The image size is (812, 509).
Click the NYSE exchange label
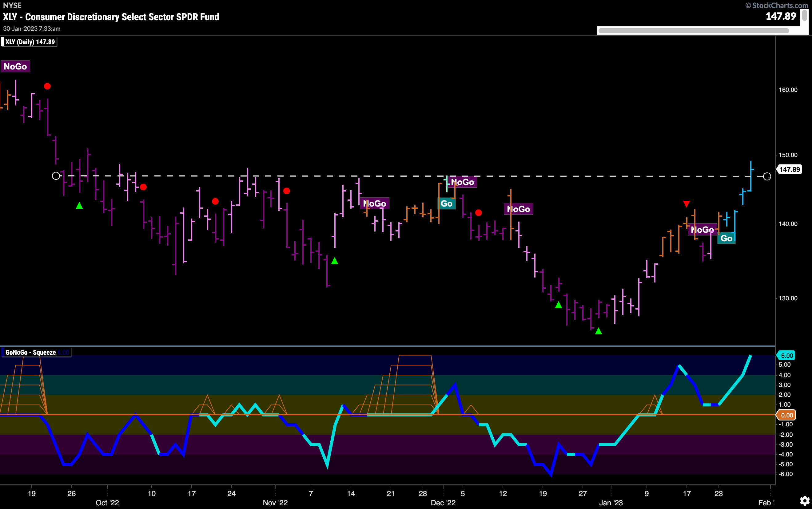pyautogui.click(x=12, y=6)
